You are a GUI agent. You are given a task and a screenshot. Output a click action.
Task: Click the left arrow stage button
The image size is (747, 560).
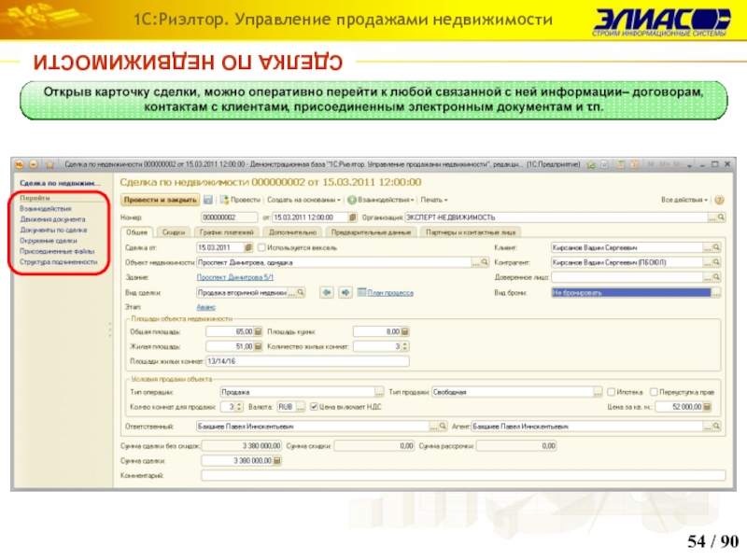click(x=326, y=292)
